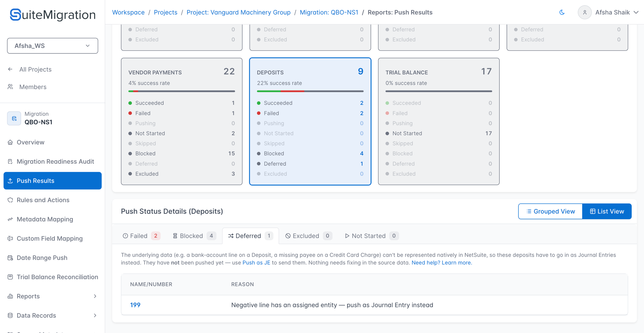Click the Not Started tab play icon
Viewport: 644px width, 333px height.
[x=347, y=236]
